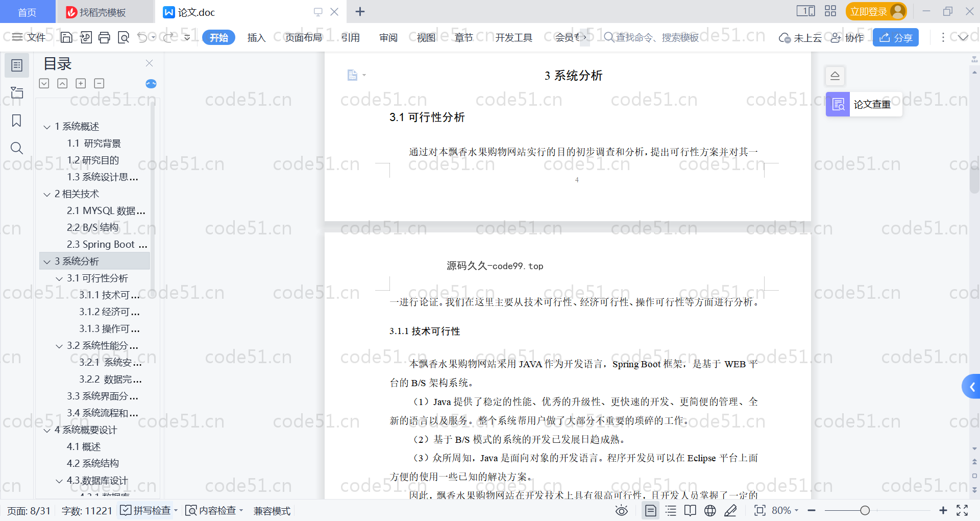Switch to the 视图 tab

(x=426, y=37)
